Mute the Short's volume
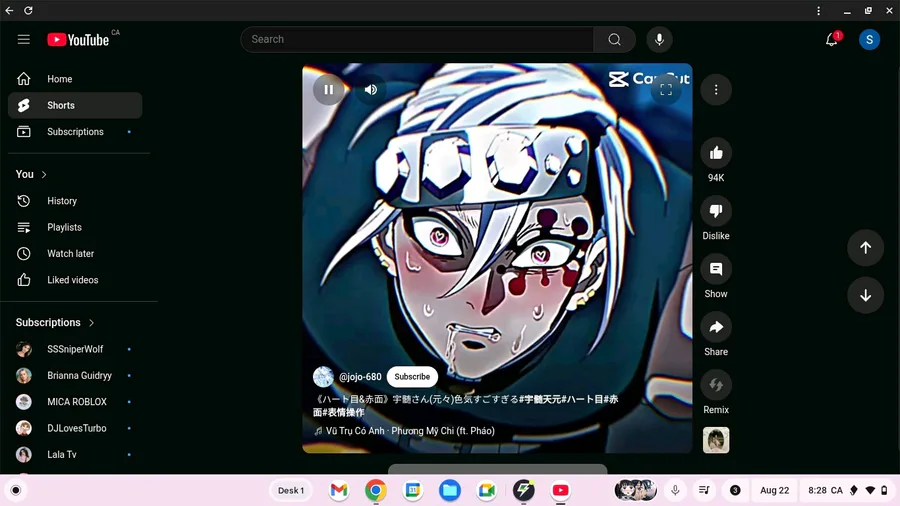900x506 pixels. pos(371,89)
